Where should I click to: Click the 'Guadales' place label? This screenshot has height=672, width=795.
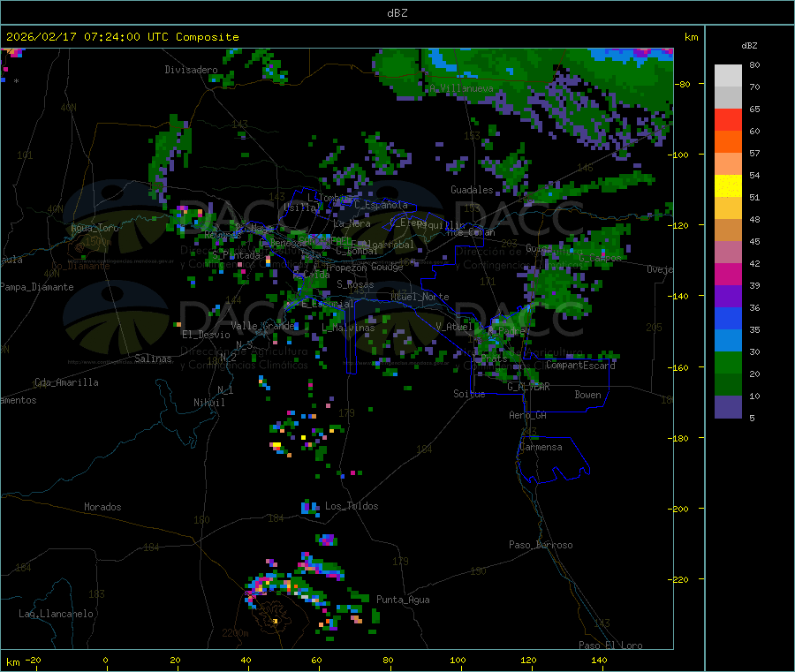coord(472,190)
